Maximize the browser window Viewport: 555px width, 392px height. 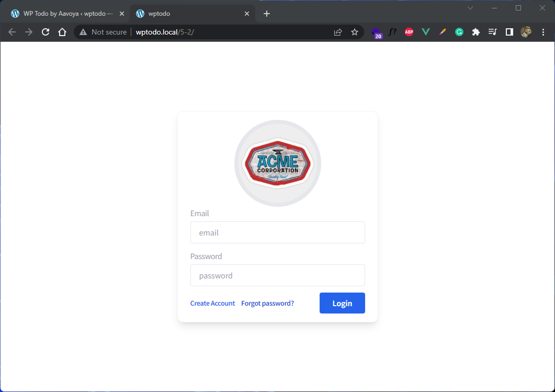coord(518,8)
